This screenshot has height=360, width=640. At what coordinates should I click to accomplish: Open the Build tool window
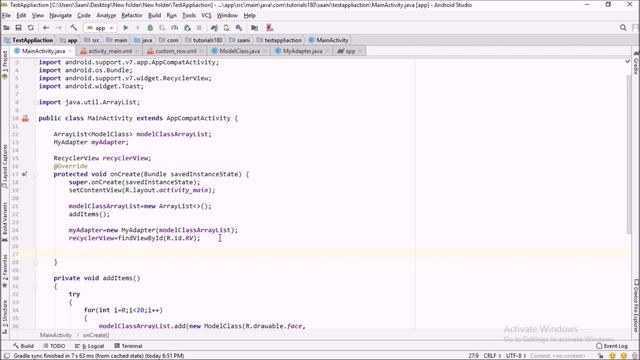pos(24,346)
